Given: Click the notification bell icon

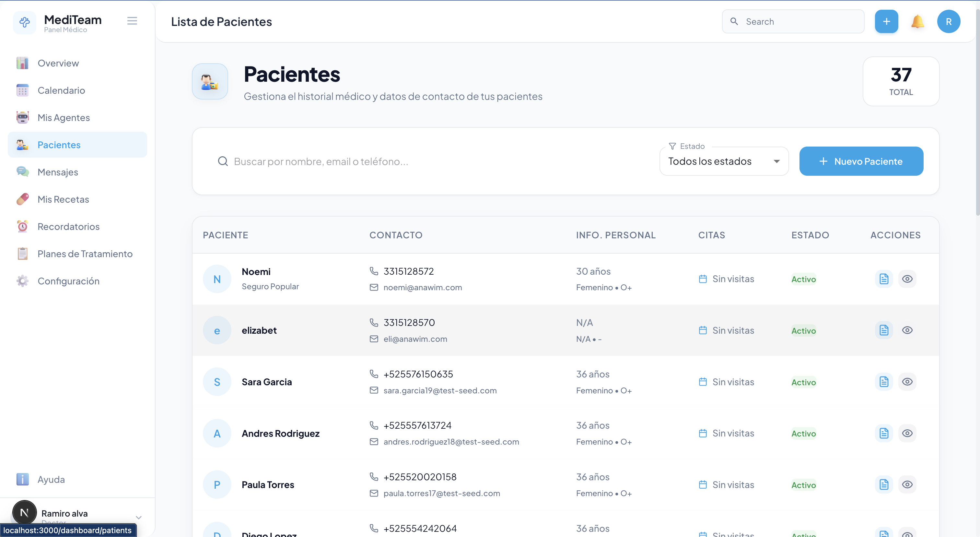Looking at the screenshot, I should pyautogui.click(x=917, y=21).
